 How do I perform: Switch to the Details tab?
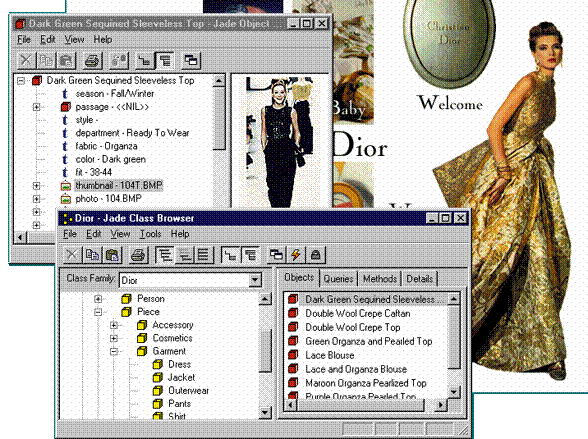(420, 279)
